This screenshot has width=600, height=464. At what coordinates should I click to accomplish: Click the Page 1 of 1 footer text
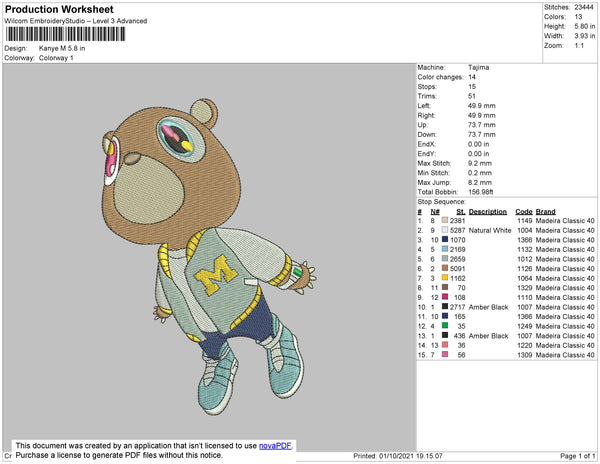577,456
